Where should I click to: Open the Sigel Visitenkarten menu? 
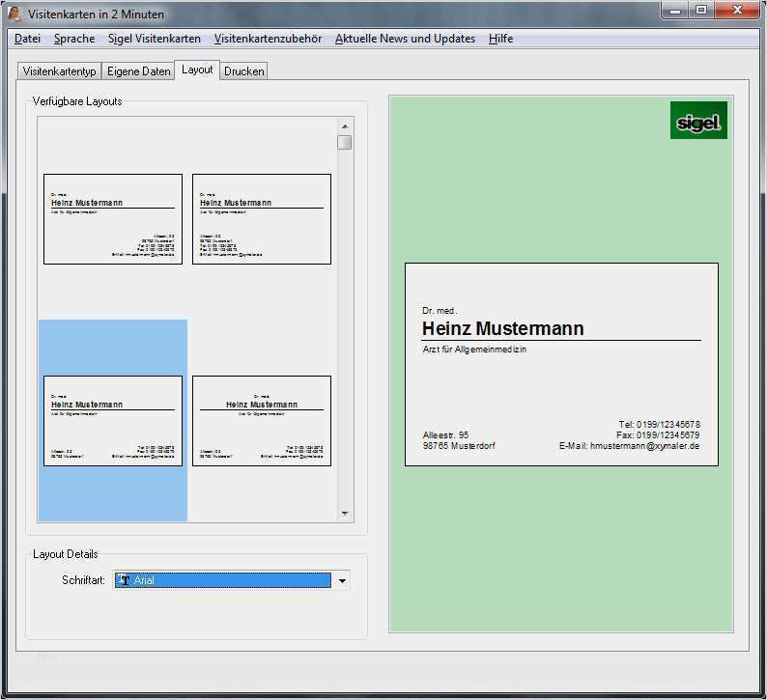coord(155,39)
